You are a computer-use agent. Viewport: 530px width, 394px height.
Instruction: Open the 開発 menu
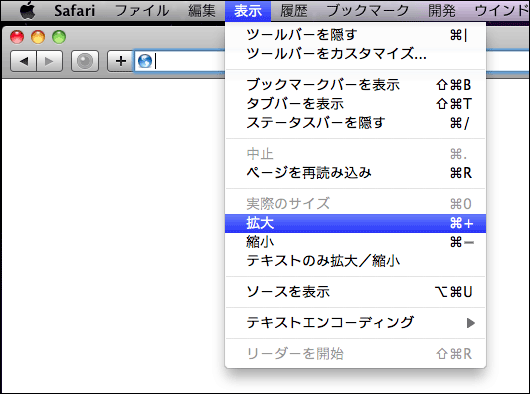[441, 10]
